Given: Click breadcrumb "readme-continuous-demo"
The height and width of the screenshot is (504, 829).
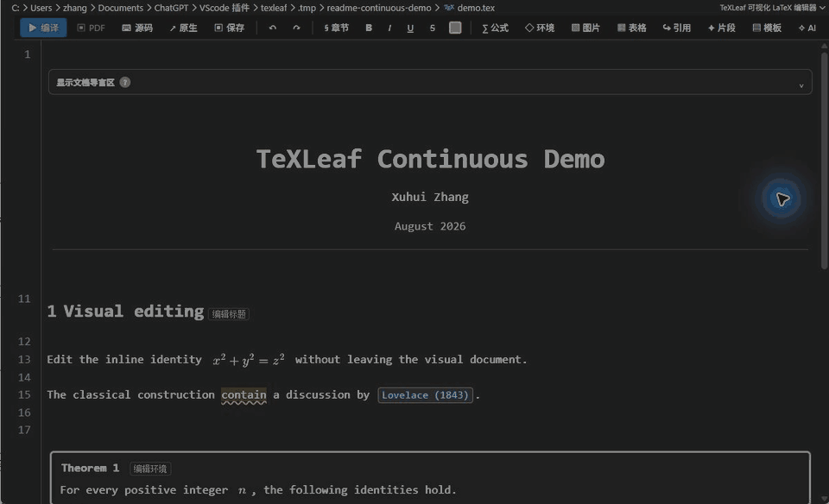Looking at the screenshot, I should (x=378, y=8).
